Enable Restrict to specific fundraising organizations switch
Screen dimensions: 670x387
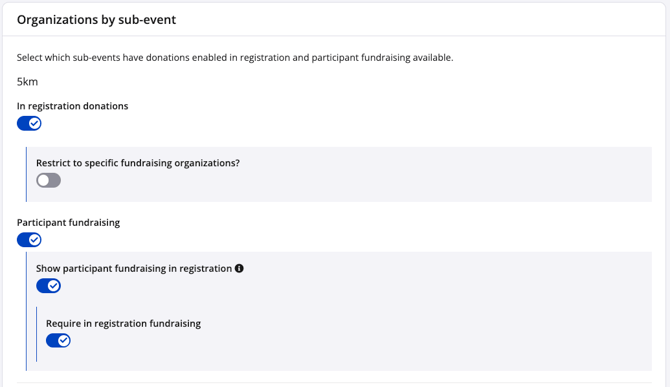point(48,180)
